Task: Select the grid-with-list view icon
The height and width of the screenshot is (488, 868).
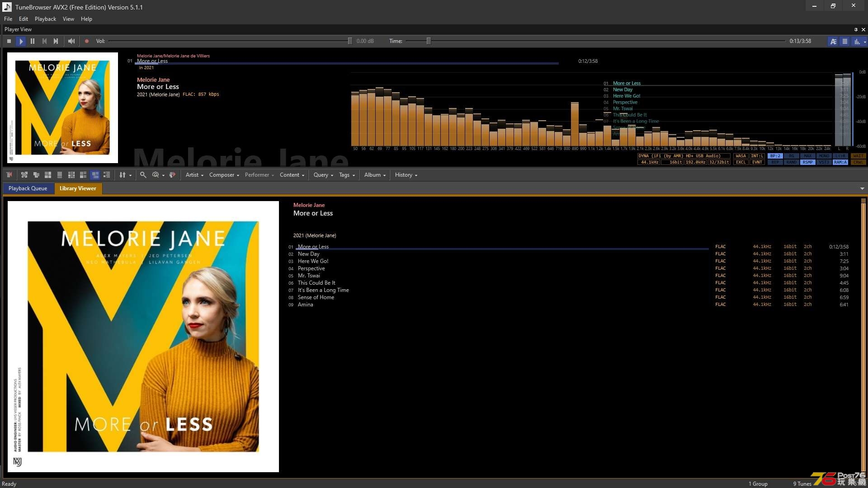Action: coord(83,175)
